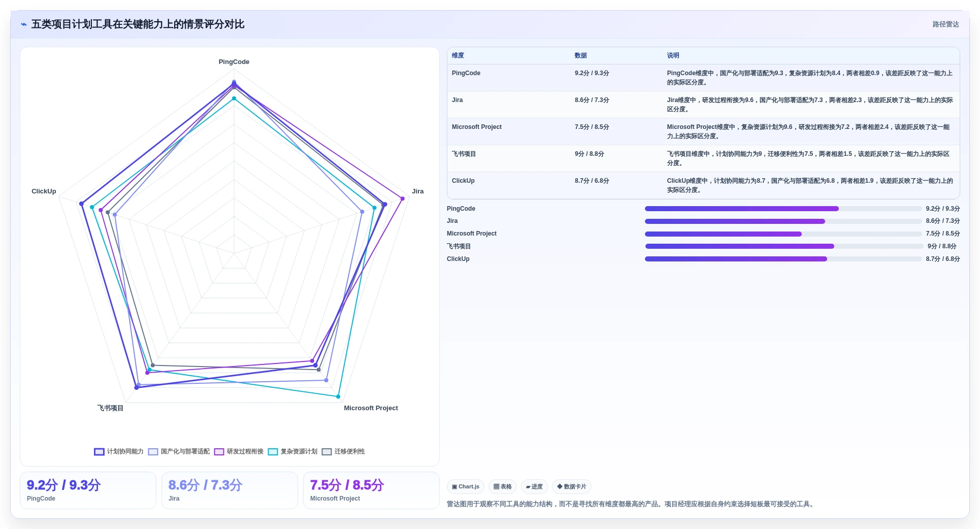Image resolution: width=980 pixels, height=529 pixels.
Task: Select the 说明 column header
Action: coord(673,56)
